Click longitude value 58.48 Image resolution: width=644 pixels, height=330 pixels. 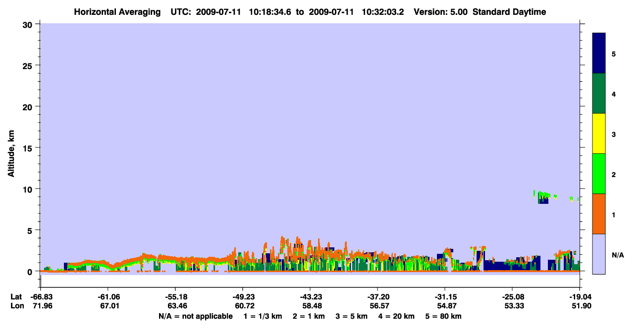point(311,306)
